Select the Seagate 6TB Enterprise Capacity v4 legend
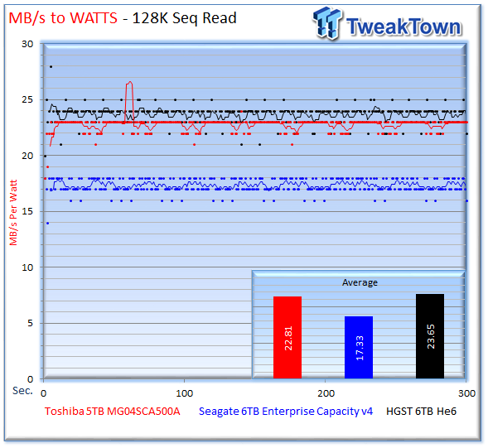This screenshot has width=488, height=448. (286, 412)
